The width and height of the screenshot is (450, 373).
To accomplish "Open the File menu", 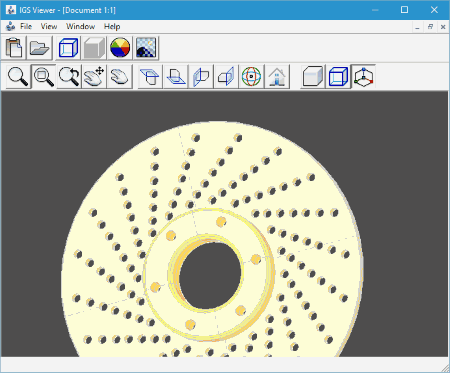I will (x=26, y=26).
